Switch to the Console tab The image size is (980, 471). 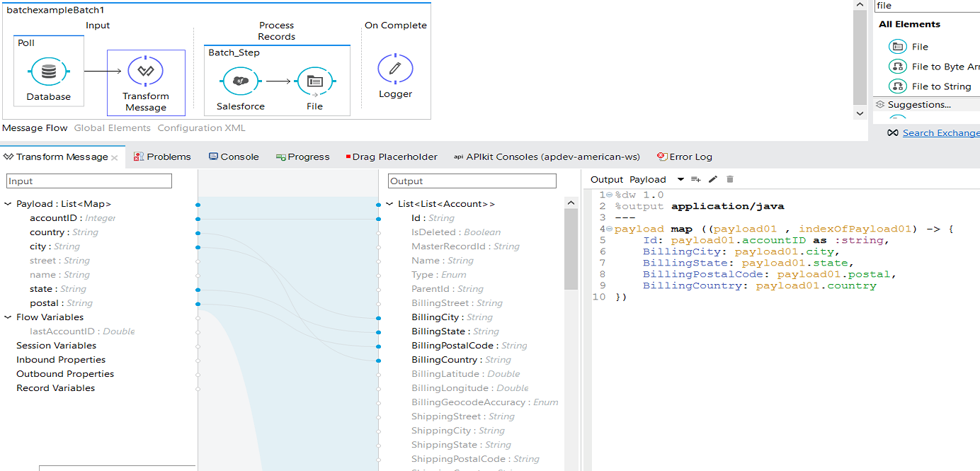(x=234, y=157)
